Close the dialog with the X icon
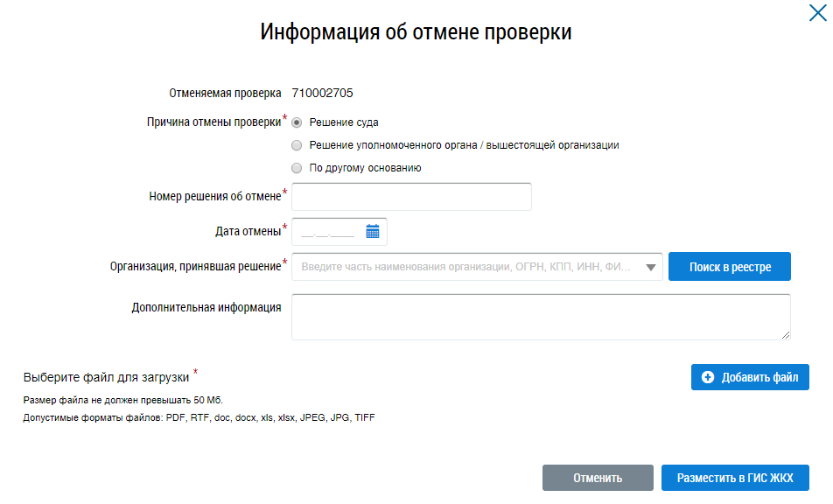This screenshot has height=504, width=833. coord(817,12)
